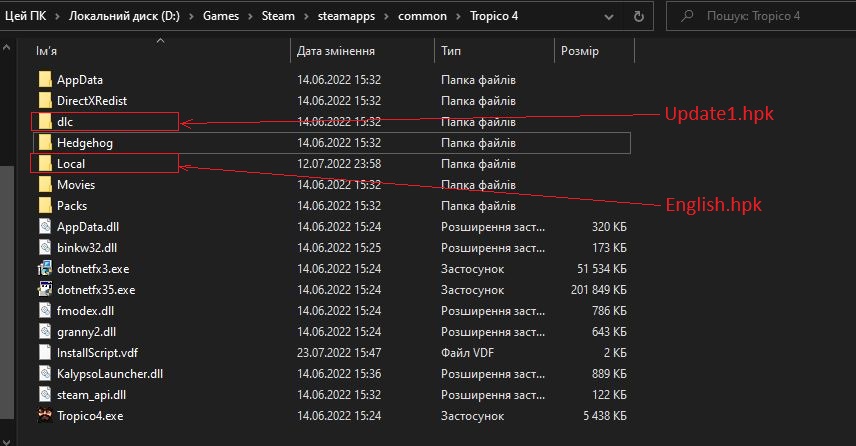Click the navigation pane scroll-up arrow
856x446 pixels.
point(7,48)
